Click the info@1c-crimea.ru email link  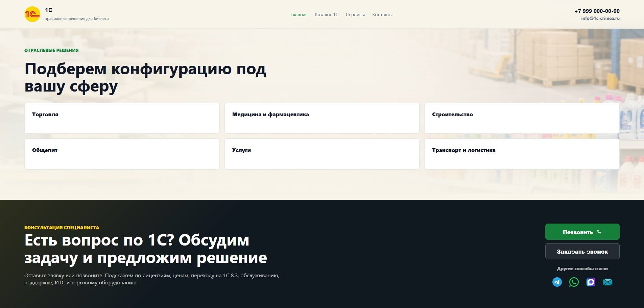(600, 18)
